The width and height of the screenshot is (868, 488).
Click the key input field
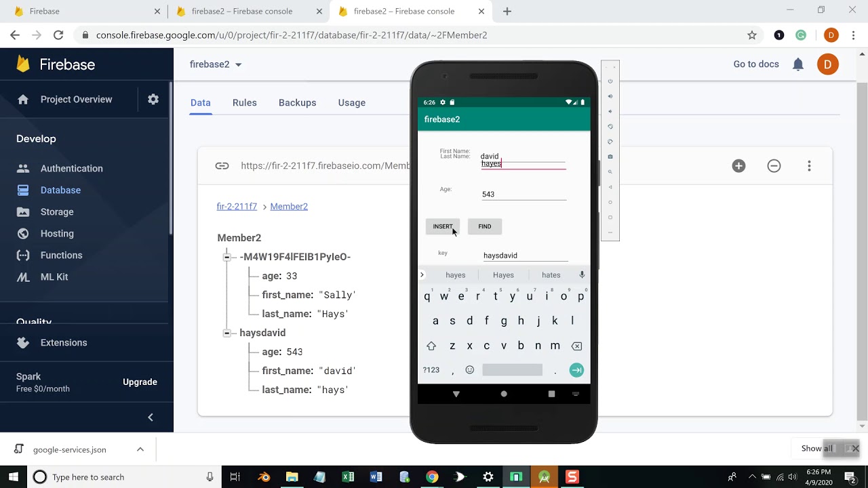[526, 256]
